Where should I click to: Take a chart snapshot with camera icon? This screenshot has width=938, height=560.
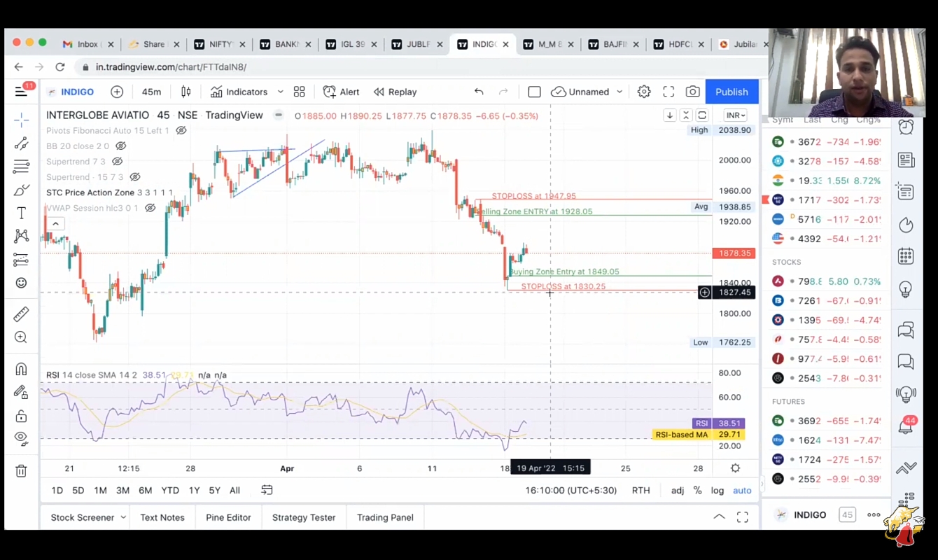tap(692, 92)
